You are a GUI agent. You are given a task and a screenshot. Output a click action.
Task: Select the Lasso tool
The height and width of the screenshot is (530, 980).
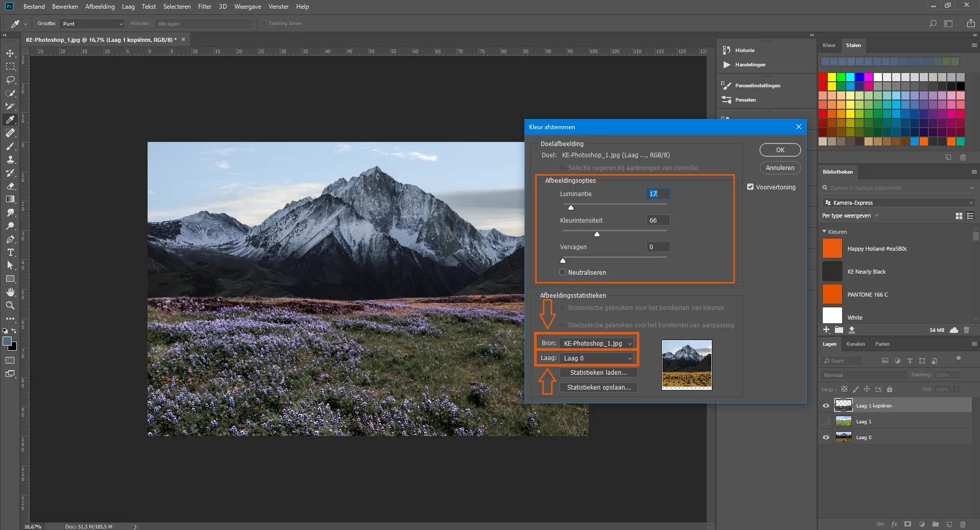click(10, 80)
